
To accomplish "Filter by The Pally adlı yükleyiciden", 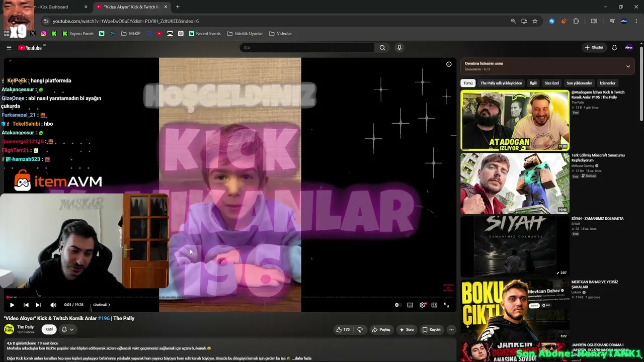I will coord(501,83).
